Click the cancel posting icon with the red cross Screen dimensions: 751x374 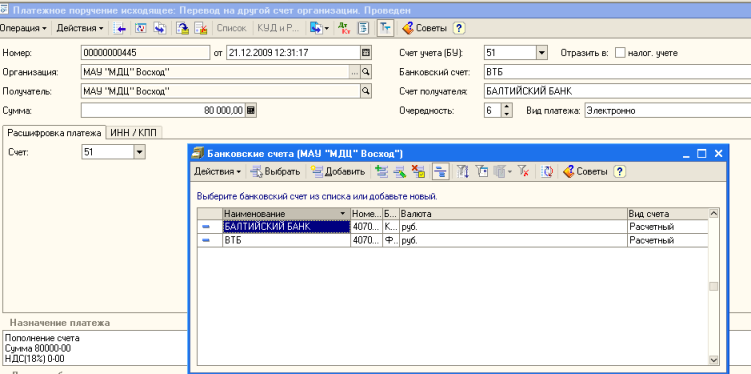point(200,28)
